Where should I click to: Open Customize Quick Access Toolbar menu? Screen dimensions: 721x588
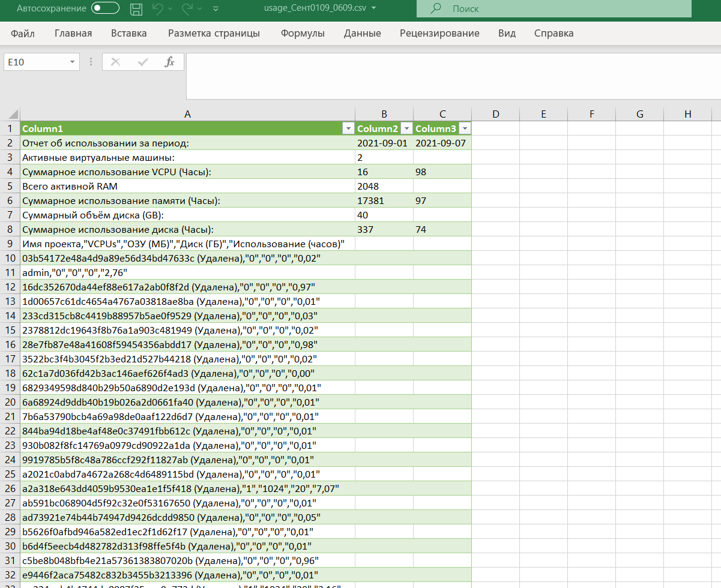[x=216, y=10]
